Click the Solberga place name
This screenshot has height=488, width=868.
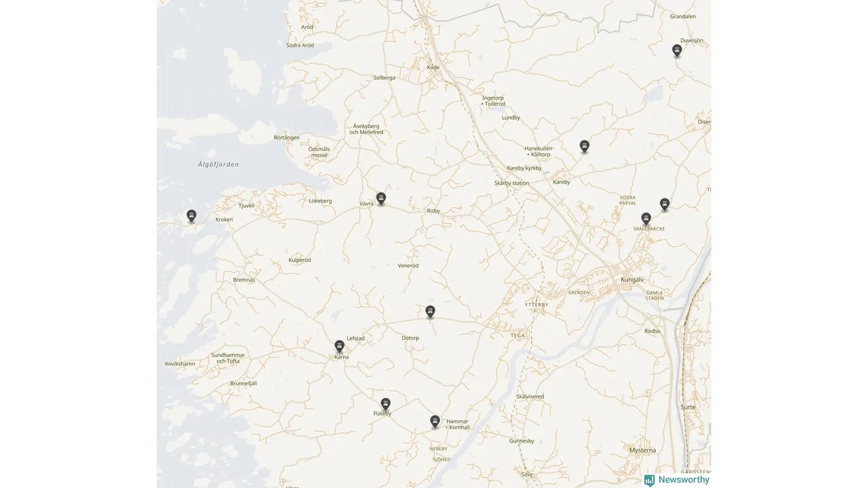(384, 78)
